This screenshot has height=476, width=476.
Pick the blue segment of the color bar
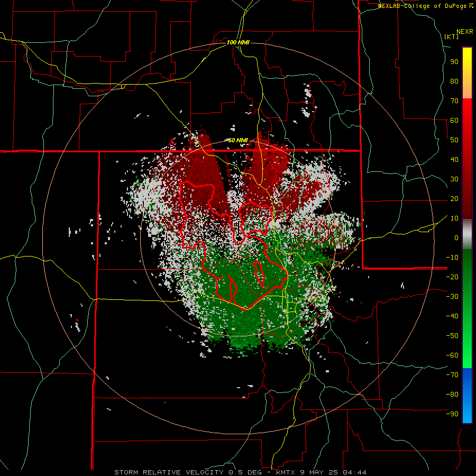point(467,396)
